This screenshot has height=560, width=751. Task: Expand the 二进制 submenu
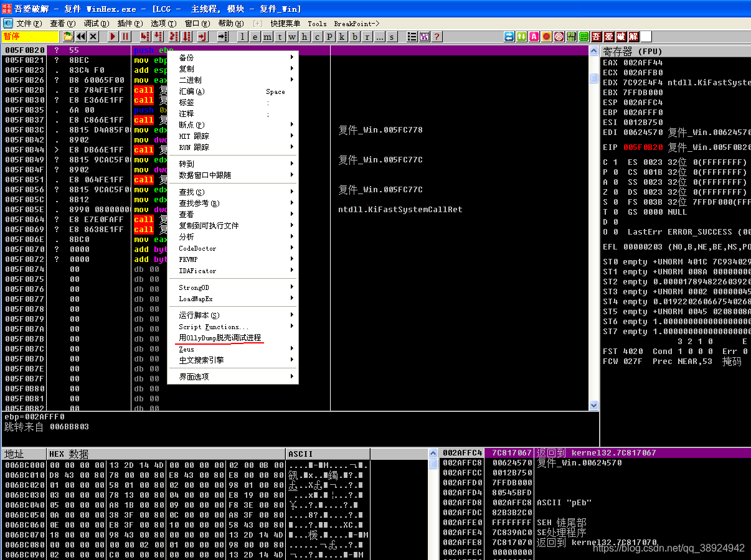234,80
